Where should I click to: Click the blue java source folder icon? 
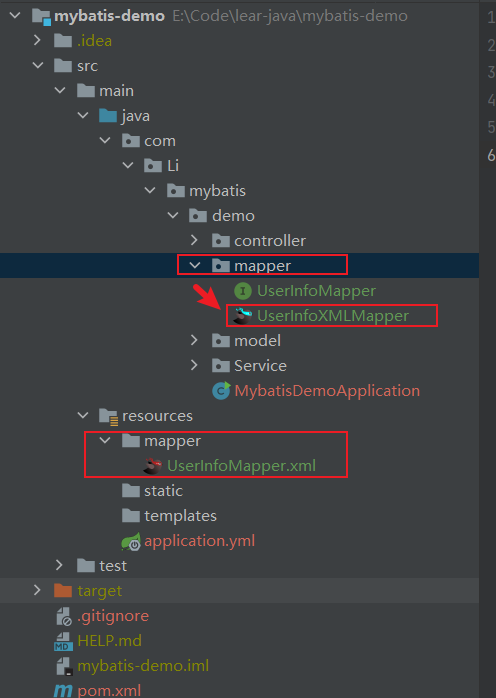[x=108, y=116]
